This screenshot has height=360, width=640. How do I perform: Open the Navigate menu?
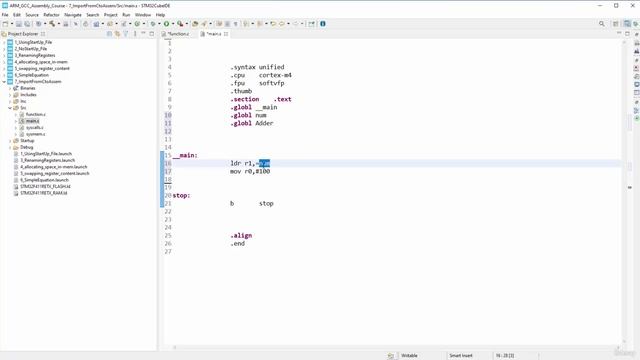tap(73, 15)
